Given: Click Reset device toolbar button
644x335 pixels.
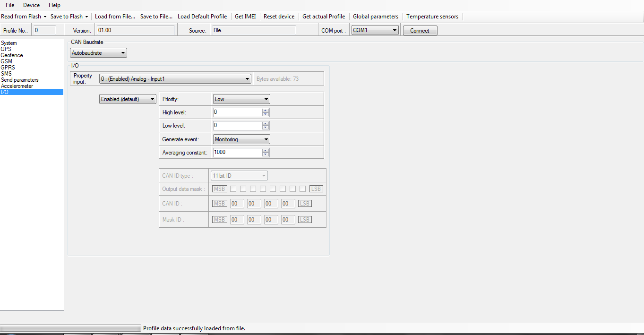Looking at the screenshot, I should 279,17.
